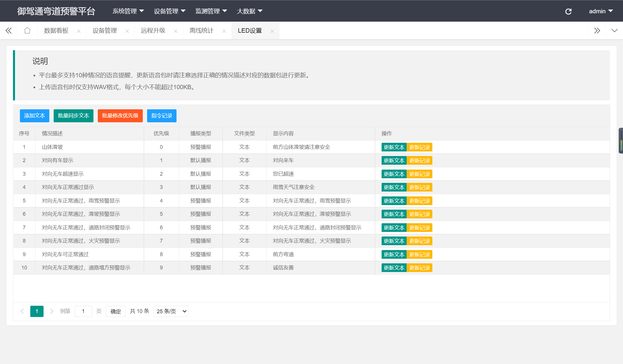Screen dimensions: 623x364
Task: Close the 设备管理 tab
Action: 127,31
